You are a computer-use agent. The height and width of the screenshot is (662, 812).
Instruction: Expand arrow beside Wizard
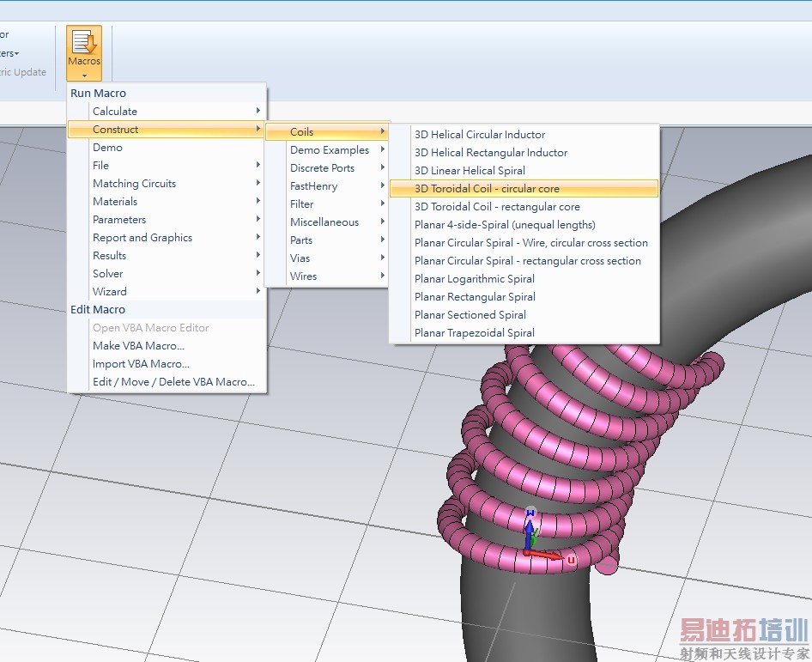click(x=258, y=290)
